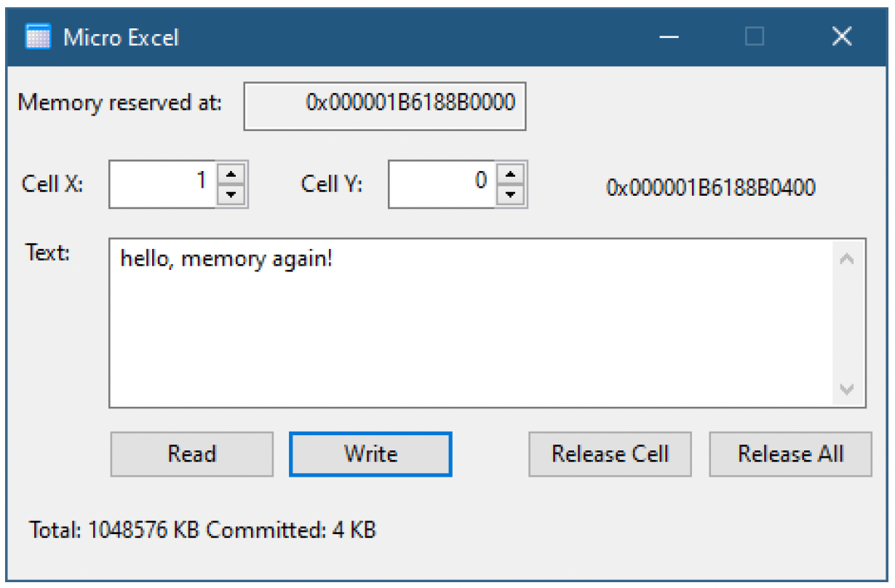Decrease Cell X with down arrow

[231, 195]
